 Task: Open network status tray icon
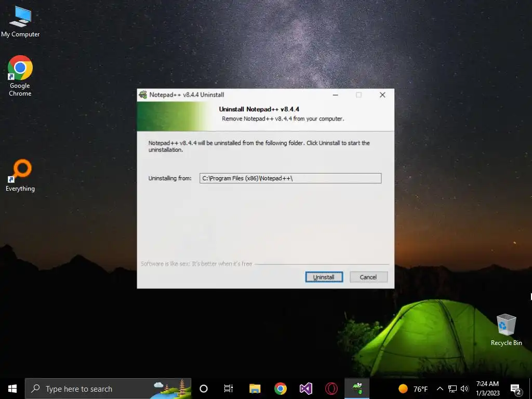pos(453,389)
